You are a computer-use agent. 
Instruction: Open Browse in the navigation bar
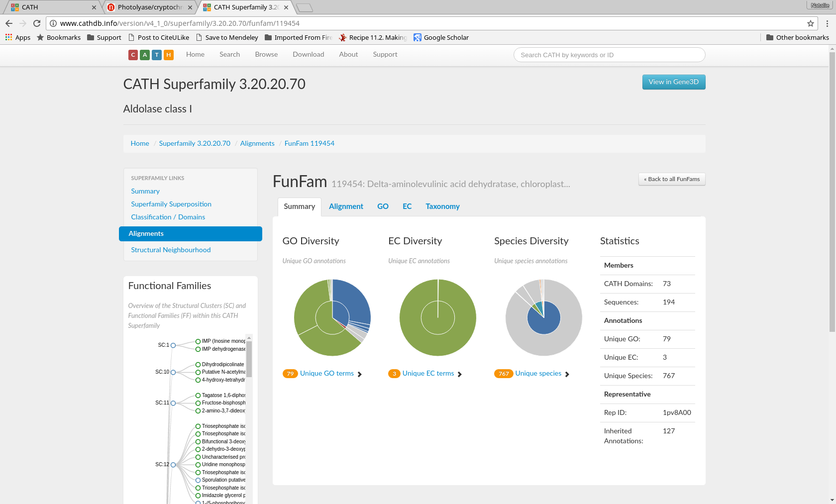click(x=266, y=55)
